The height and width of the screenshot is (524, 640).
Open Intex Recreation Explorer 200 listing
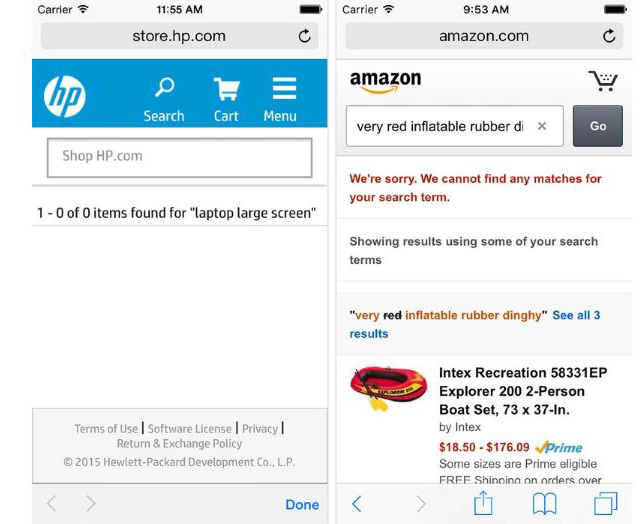pos(522,391)
